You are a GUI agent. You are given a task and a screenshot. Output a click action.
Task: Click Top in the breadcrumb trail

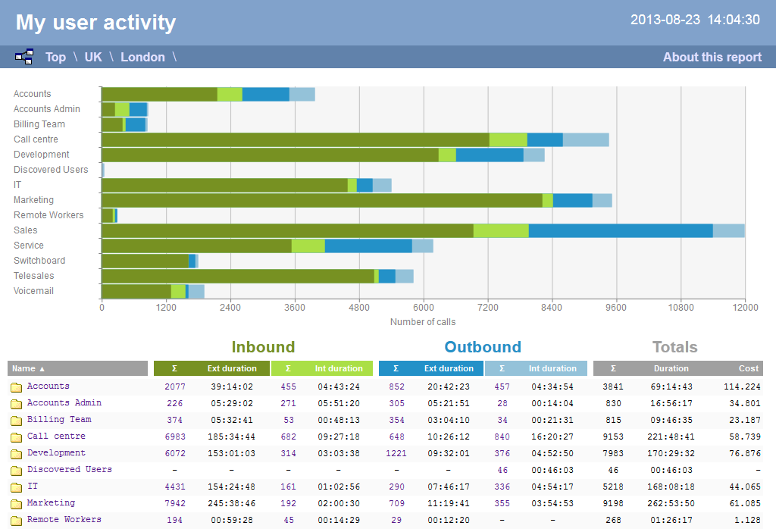pos(55,56)
